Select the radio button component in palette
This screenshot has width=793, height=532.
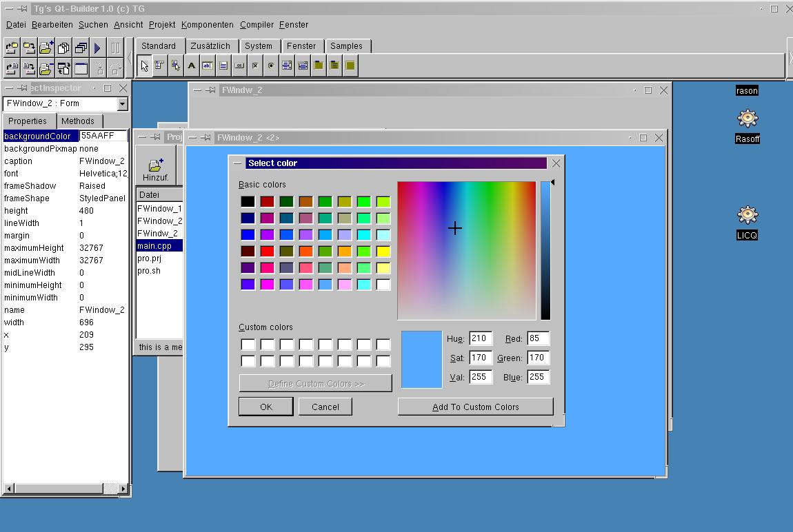pyautogui.click(x=271, y=66)
